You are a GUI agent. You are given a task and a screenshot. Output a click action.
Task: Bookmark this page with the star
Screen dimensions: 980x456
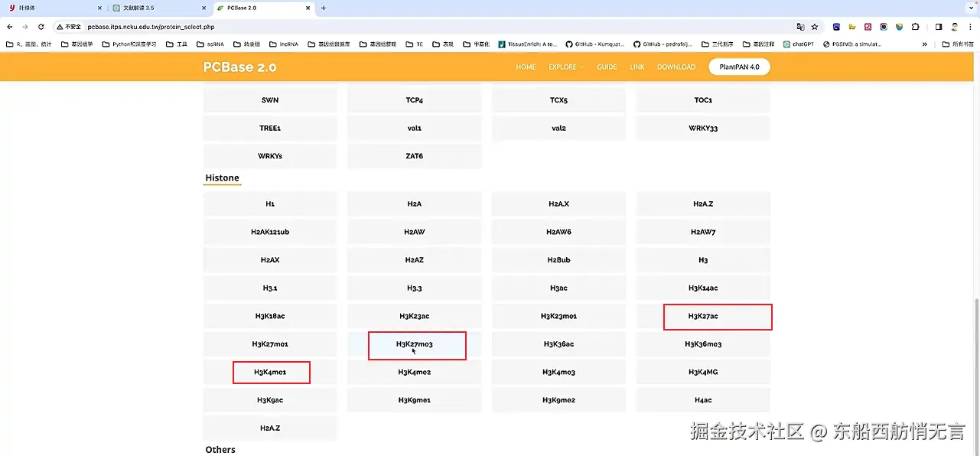[815, 26]
